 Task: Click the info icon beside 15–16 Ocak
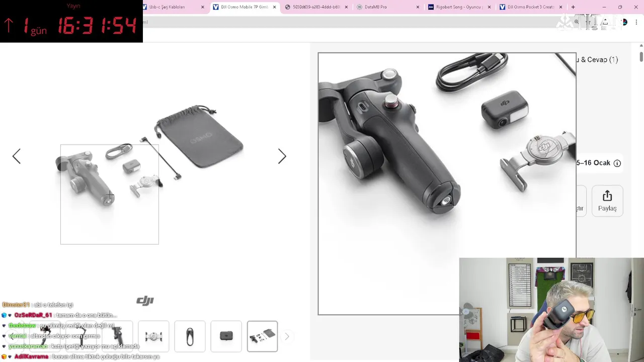pos(617,163)
